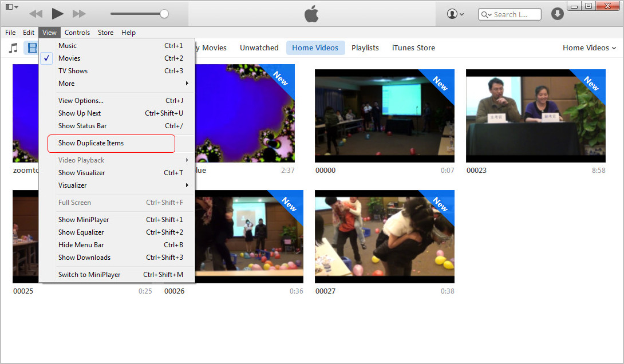Toggle Show Visualizer
The image size is (624, 364).
[x=117, y=173]
